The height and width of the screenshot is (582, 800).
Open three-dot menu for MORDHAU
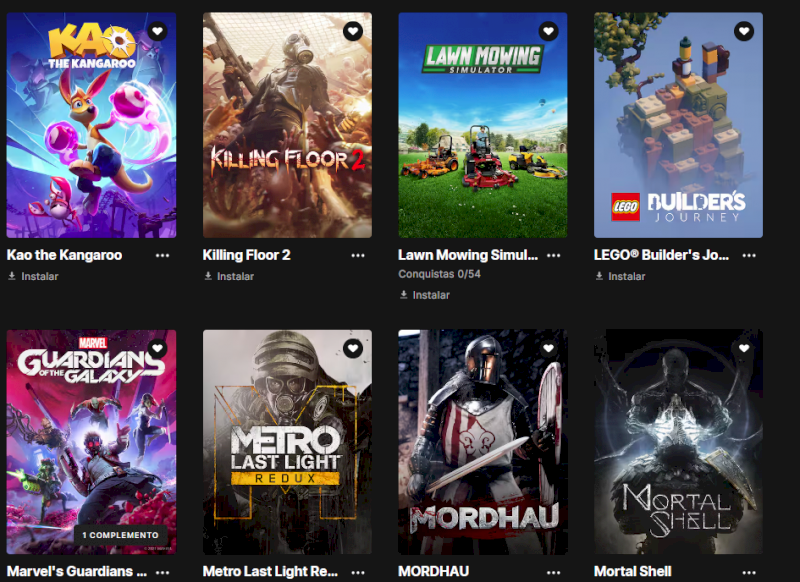pyautogui.click(x=554, y=572)
